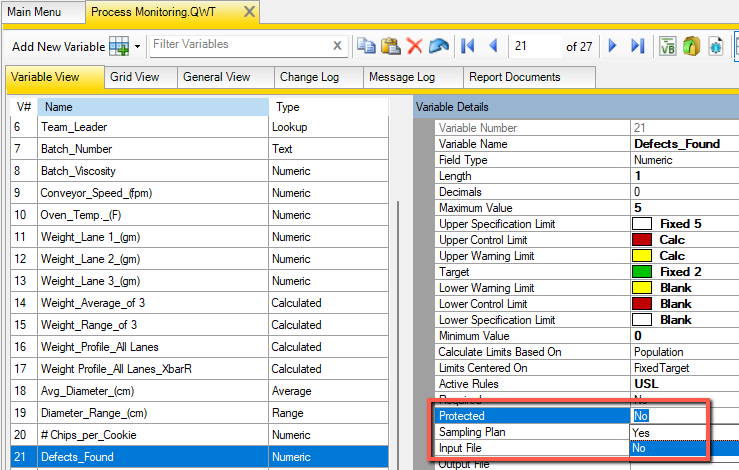
Task: Sort by the Name column header
Action: [153, 107]
